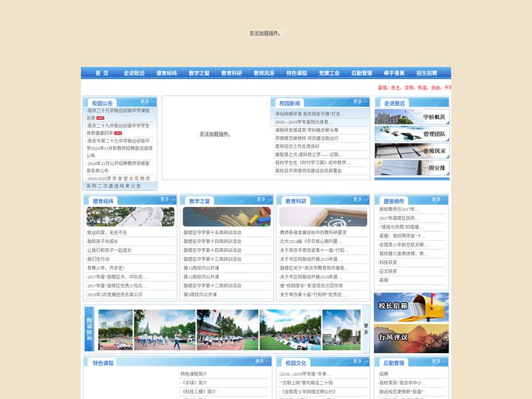Open 教育科研 in the navigation bar
This screenshot has width=532, height=399.
pyautogui.click(x=232, y=73)
